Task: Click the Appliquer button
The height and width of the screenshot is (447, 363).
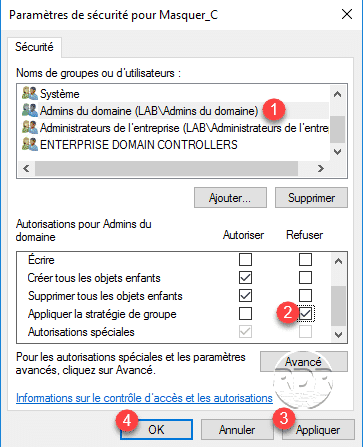Action: 318,430
